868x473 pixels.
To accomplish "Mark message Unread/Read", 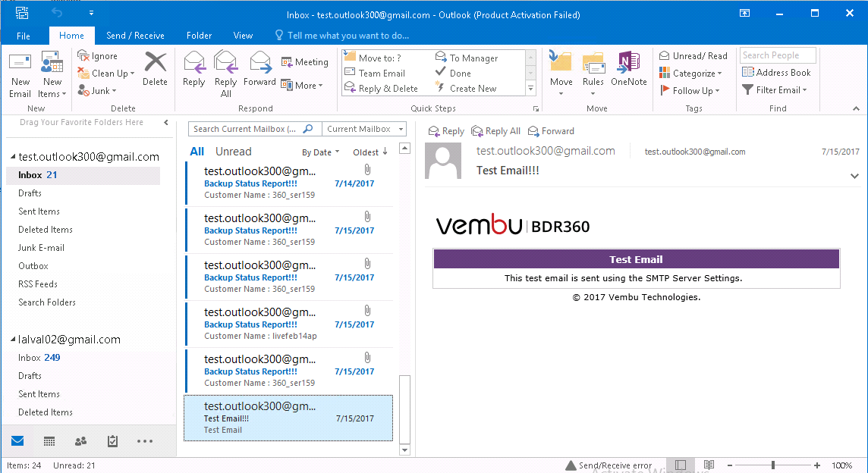I will click(693, 56).
